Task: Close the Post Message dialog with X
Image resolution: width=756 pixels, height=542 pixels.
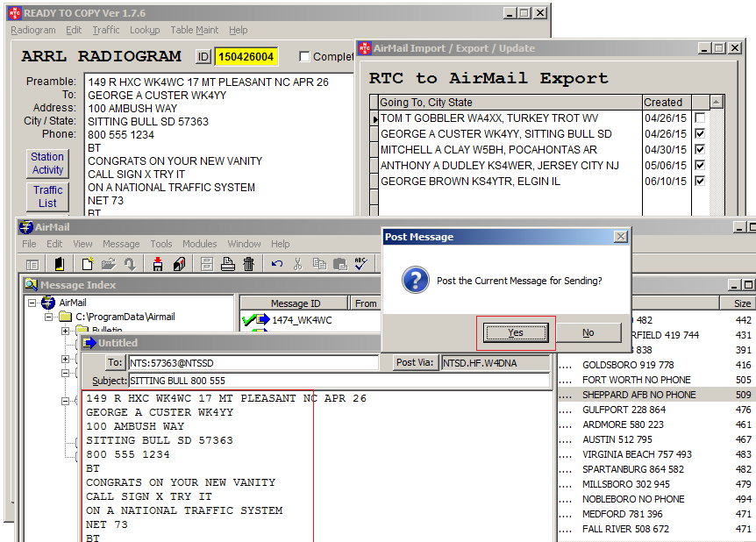Action: click(621, 236)
